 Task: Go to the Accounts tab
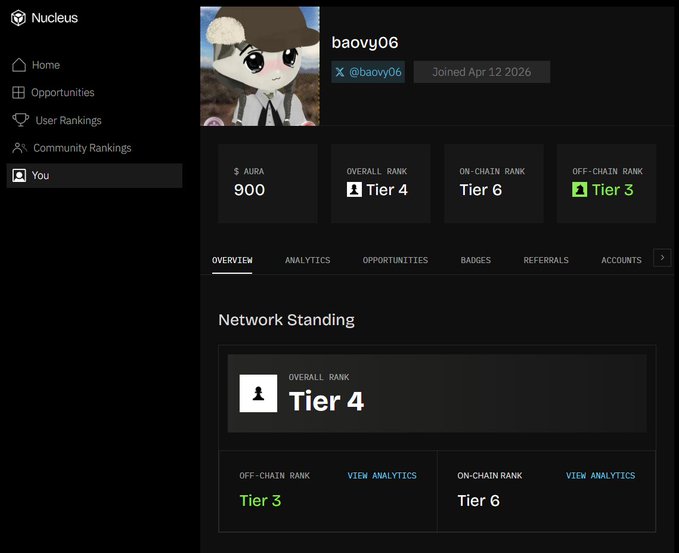pos(621,260)
